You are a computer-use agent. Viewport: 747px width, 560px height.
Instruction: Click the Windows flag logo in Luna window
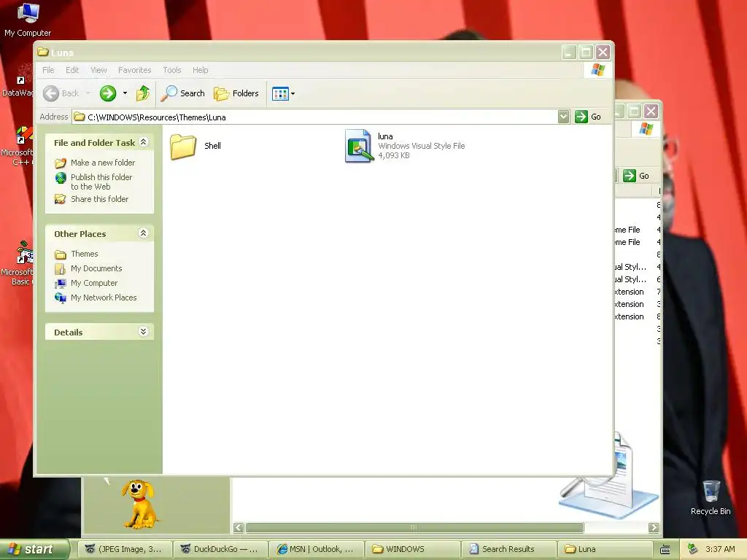(x=598, y=70)
